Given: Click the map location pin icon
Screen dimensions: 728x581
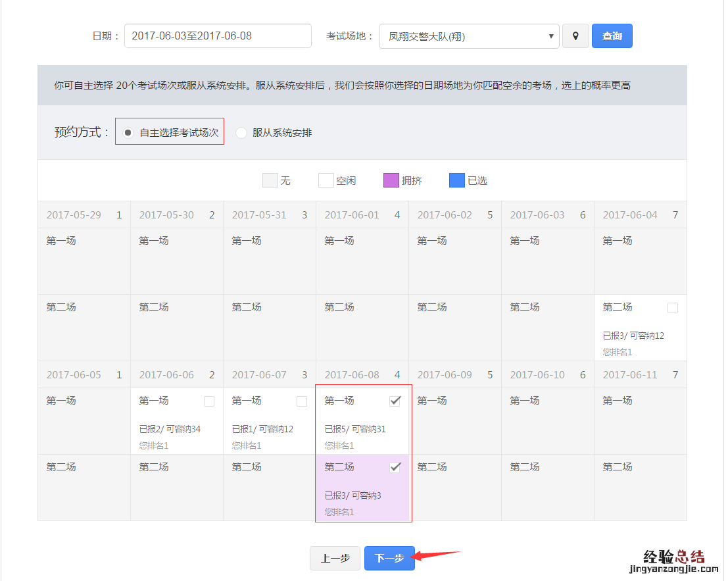Looking at the screenshot, I should tap(575, 36).
